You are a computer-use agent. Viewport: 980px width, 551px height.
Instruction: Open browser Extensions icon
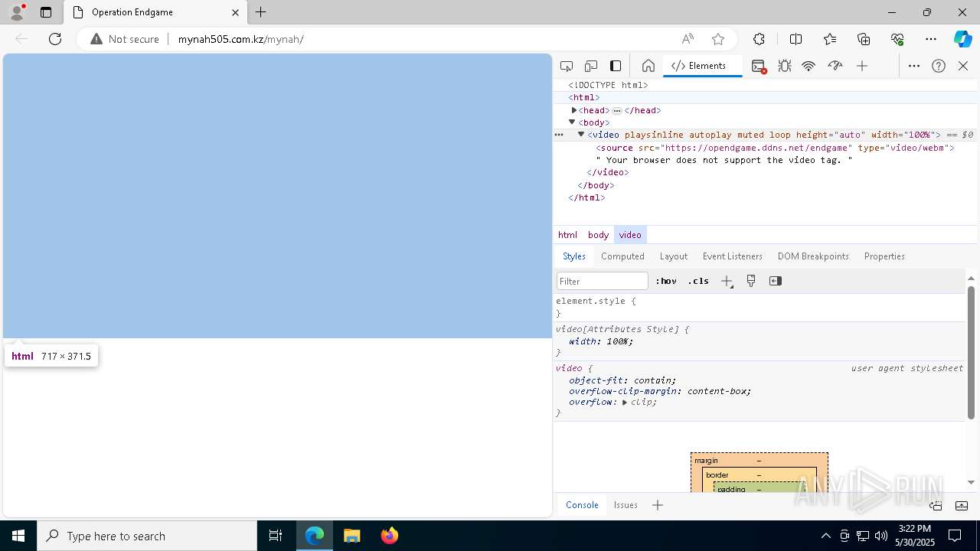[x=759, y=39]
